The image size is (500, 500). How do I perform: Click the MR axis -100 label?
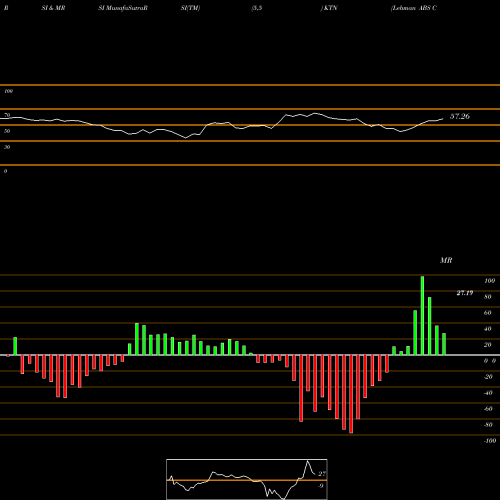click(490, 441)
